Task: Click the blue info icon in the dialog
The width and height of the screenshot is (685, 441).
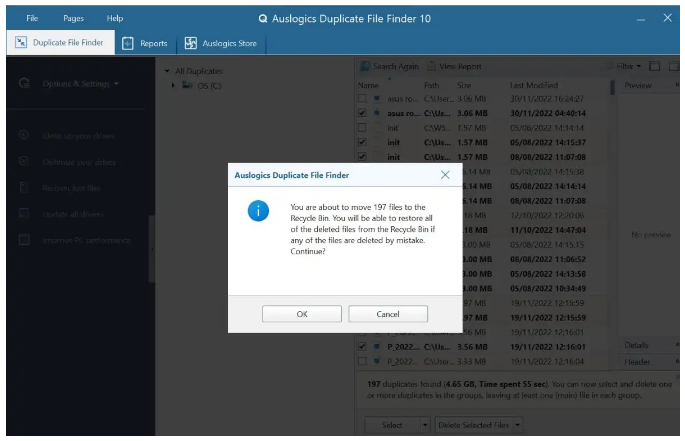Action: coord(258,211)
